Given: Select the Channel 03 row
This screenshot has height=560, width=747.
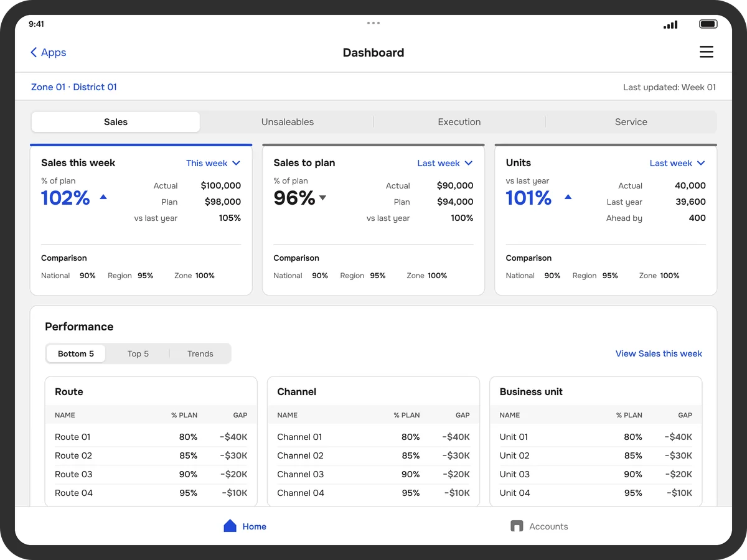Looking at the screenshot, I should point(374,474).
